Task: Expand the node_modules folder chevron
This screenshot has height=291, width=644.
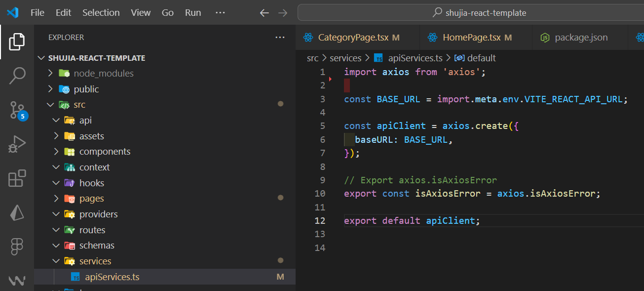Action: coord(50,74)
